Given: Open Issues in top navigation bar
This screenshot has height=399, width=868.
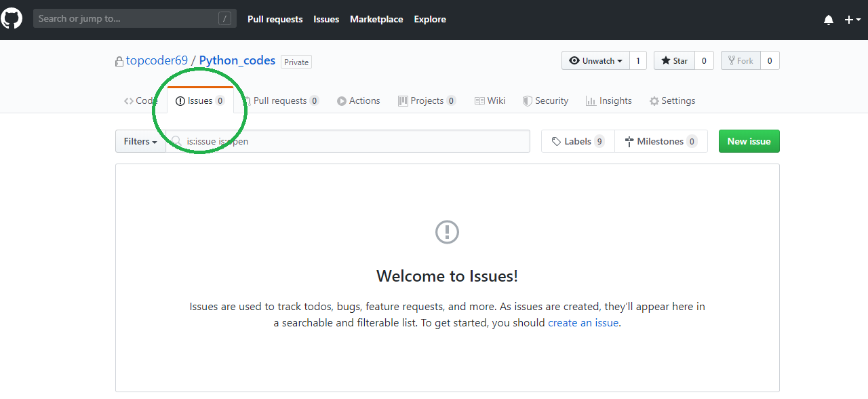Looking at the screenshot, I should (x=326, y=19).
